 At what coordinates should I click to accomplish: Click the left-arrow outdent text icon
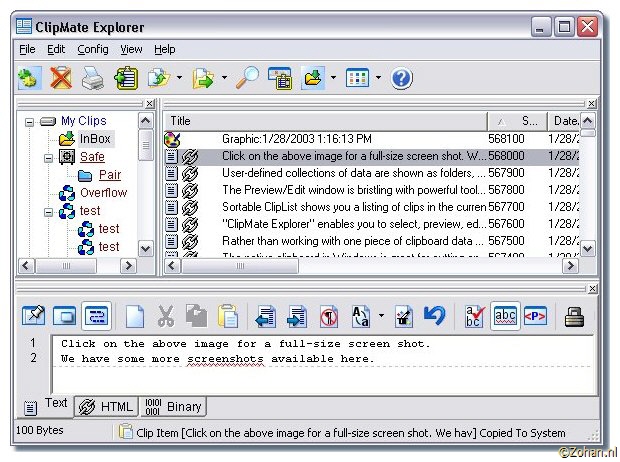pos(266,316)
